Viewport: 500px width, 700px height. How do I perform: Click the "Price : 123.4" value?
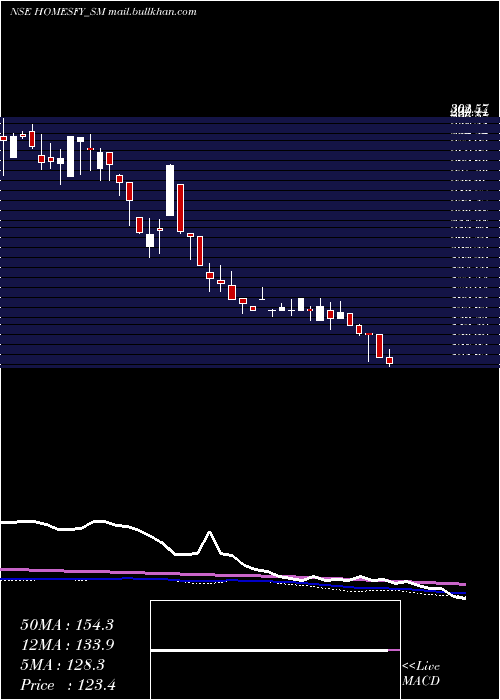click(x=68, y=685)
